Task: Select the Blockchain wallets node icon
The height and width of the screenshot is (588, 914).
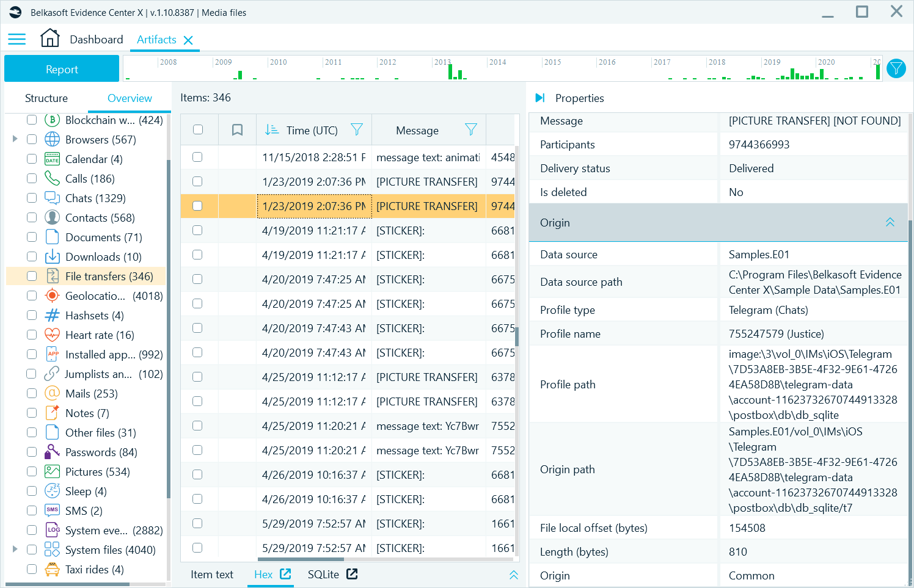Action: 53,120
